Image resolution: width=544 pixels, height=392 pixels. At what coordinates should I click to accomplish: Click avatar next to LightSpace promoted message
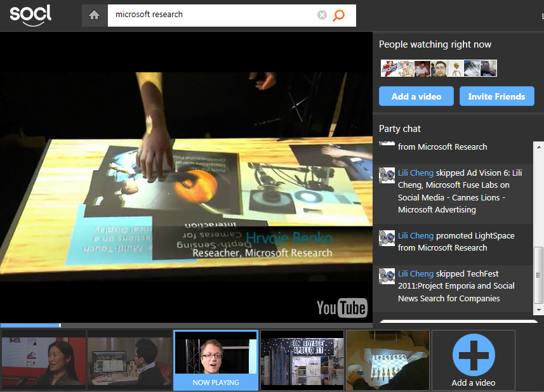coord(387,238)
